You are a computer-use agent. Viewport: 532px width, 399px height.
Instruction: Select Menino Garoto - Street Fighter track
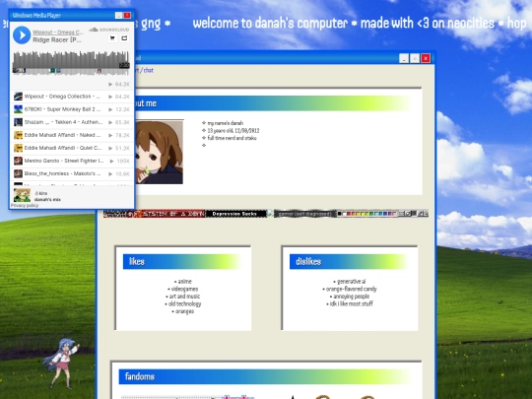coord(72,161)
